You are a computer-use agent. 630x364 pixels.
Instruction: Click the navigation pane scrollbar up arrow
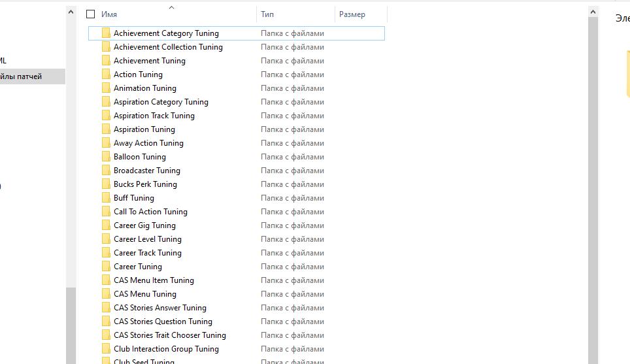pos(71,11)
